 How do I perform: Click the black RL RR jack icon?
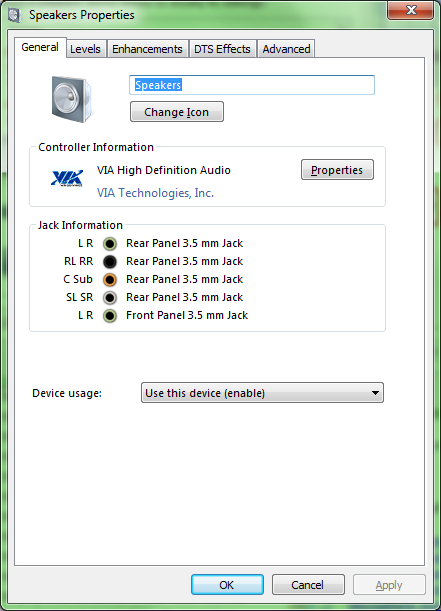110,261
